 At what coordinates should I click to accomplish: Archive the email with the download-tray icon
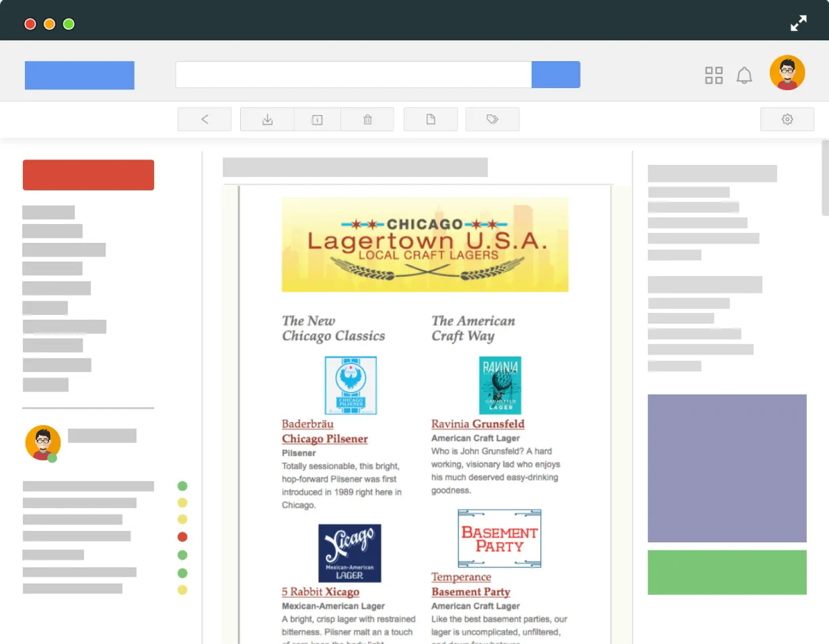267,119
